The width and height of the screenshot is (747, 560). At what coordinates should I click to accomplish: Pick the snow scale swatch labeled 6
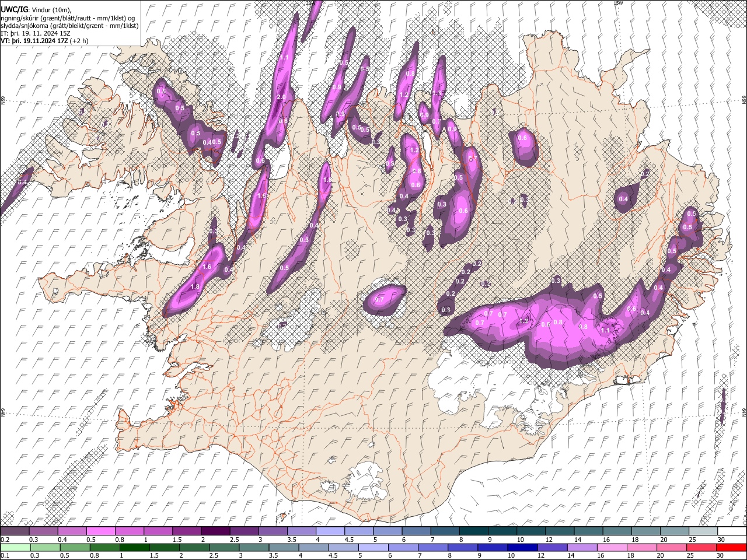tap(416, 531)
